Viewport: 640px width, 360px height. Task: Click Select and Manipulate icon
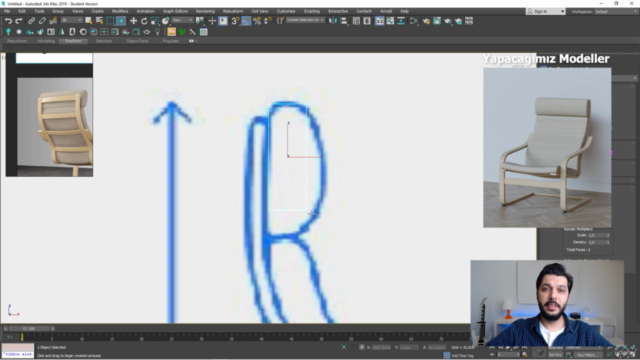tap(212, 21)
